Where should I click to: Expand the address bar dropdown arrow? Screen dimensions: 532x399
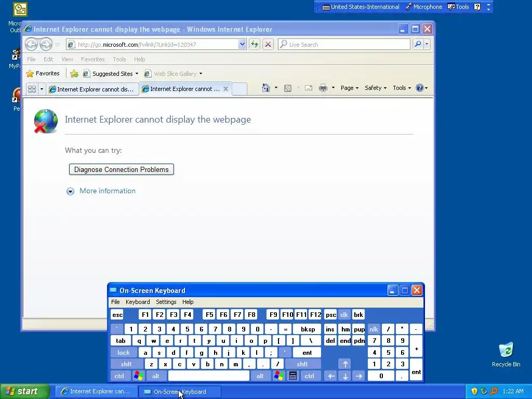[242, 44]
